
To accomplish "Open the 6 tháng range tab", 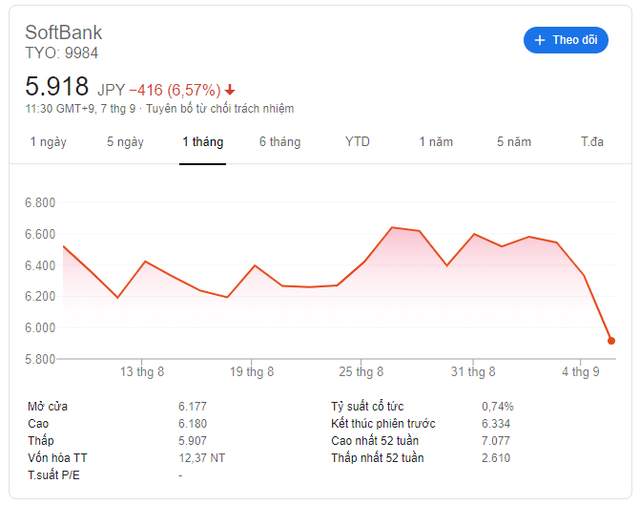I will point(280,142).
